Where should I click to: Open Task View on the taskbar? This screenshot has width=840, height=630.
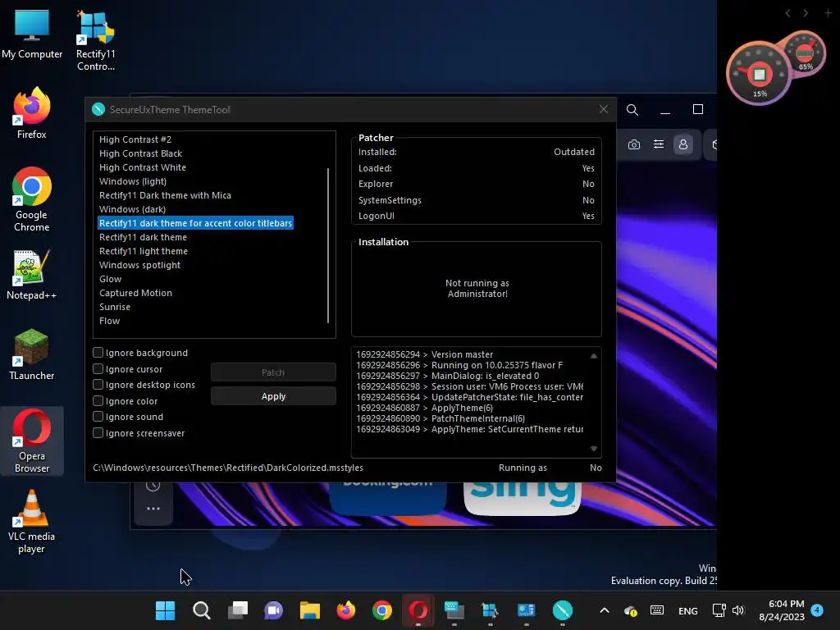click(238, 610)
